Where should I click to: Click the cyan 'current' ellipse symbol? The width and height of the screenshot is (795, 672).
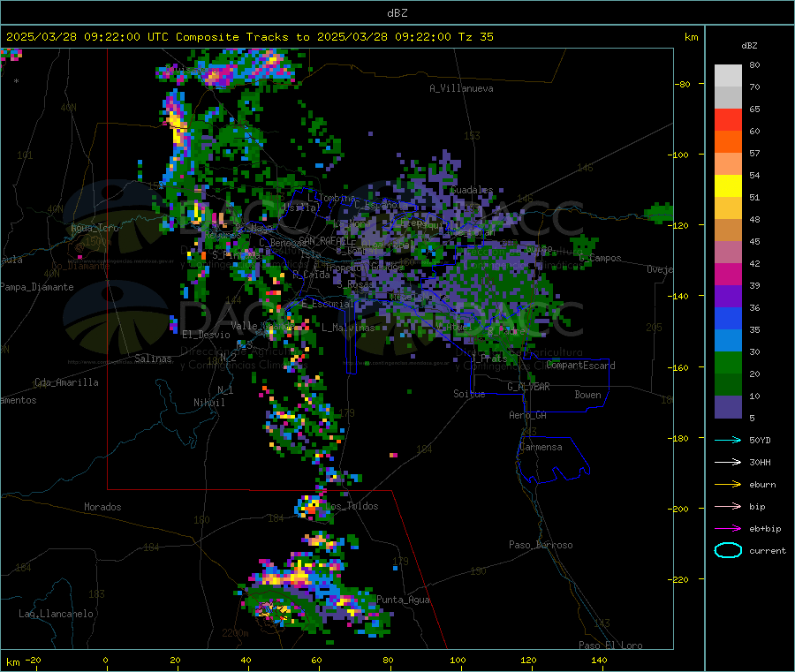click(728, 550)
